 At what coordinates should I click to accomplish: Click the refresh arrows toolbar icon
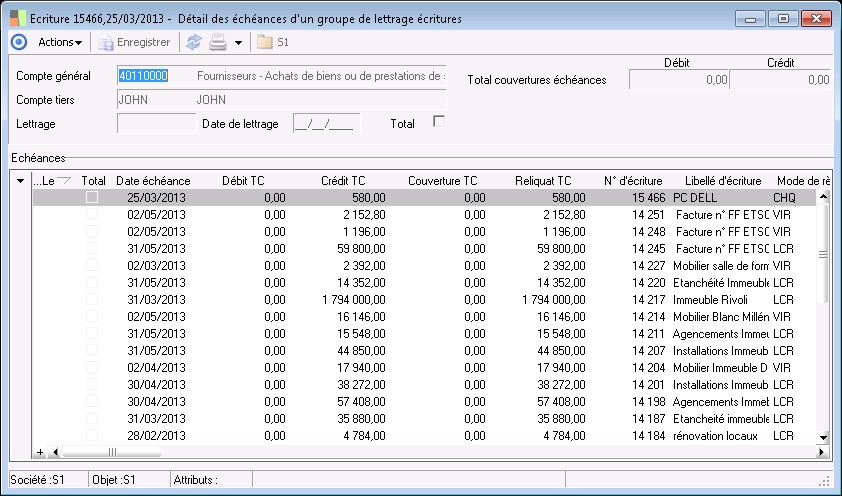pyautogui.click(x=194, y=42)
